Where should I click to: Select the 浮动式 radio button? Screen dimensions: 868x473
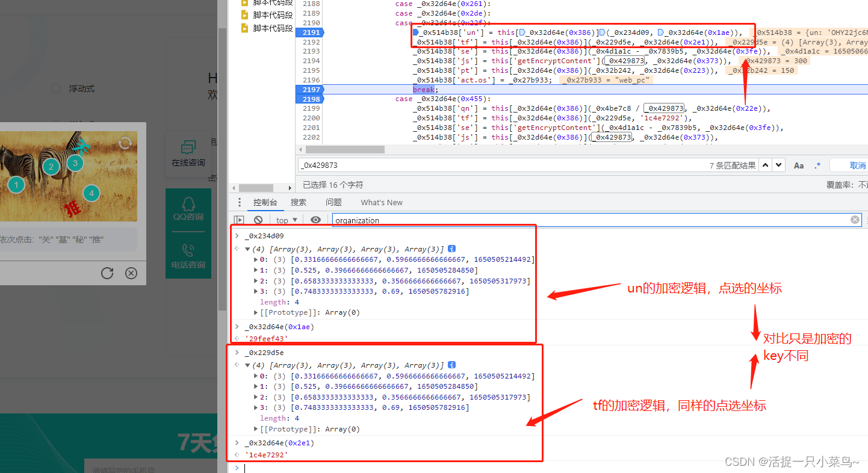point(56,88)
